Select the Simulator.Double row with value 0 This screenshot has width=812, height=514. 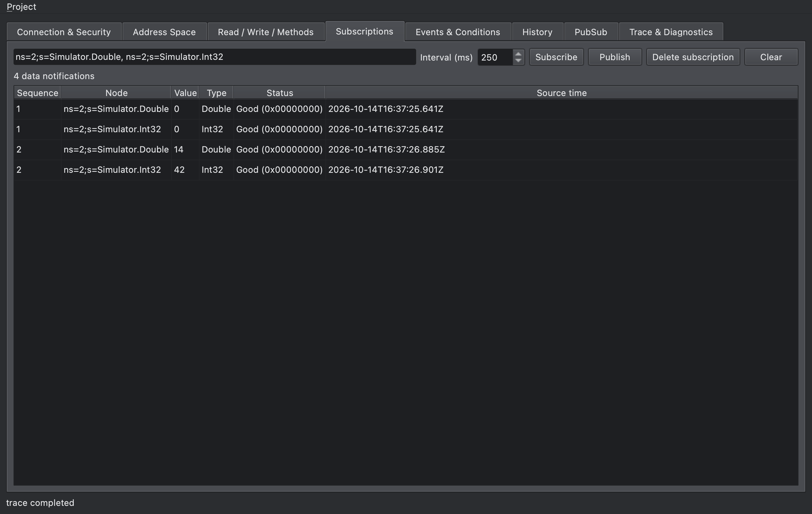point(406,109)
